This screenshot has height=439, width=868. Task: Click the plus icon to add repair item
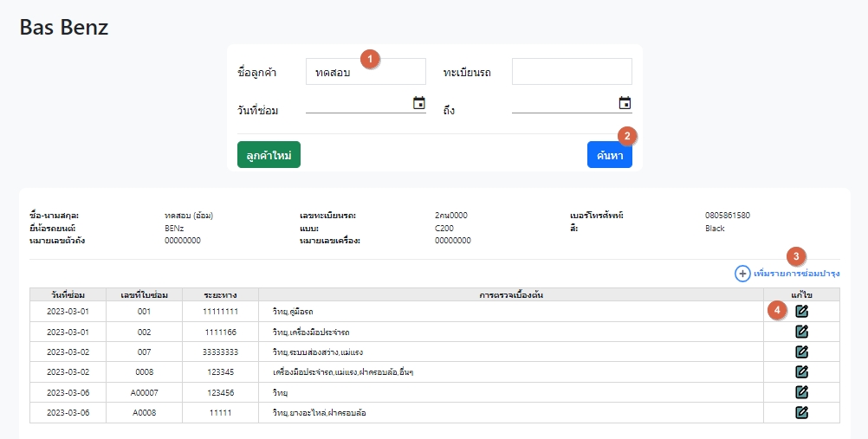742,274
